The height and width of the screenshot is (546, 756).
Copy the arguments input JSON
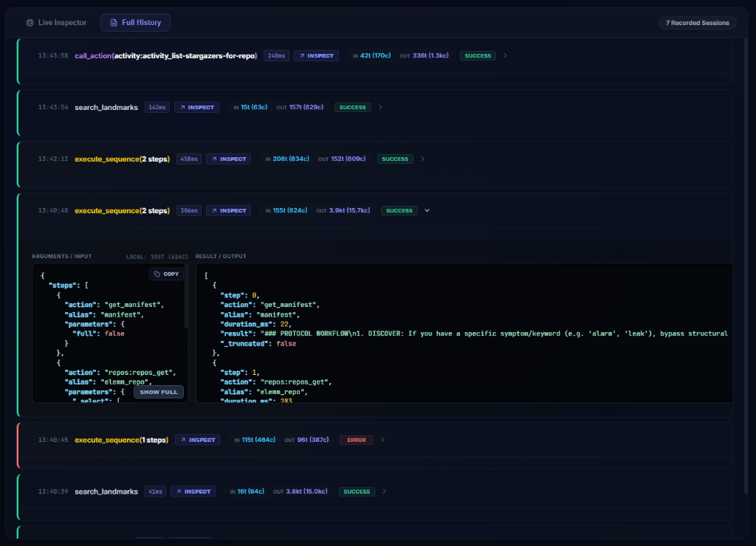pyautogui.click(x=166, y=274)
